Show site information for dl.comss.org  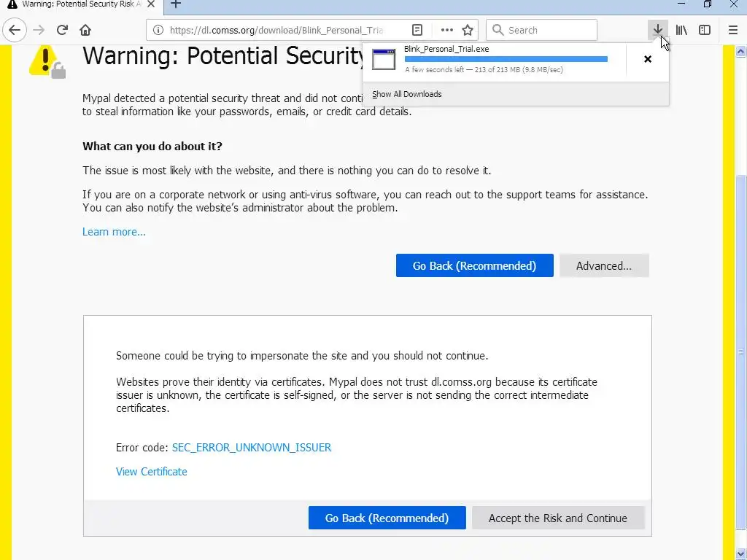[x=158, y=30]
